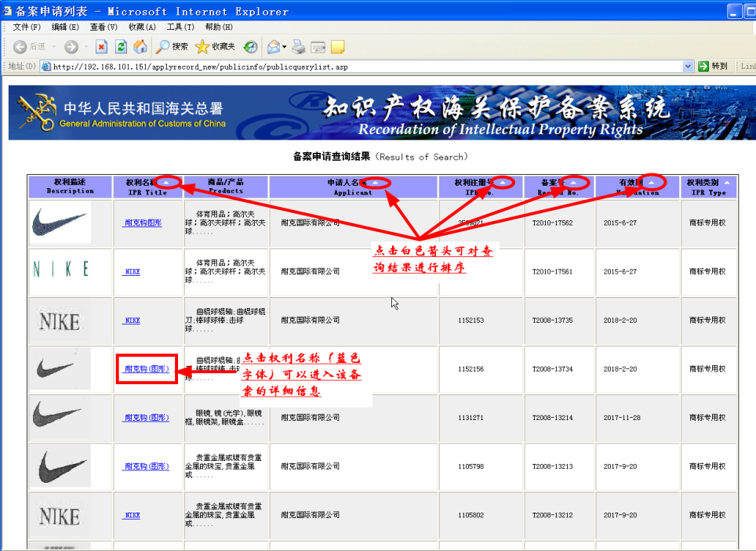Open the NIKE link for record T2008-13735
This screenshot has width=756, height=551.
132,320
